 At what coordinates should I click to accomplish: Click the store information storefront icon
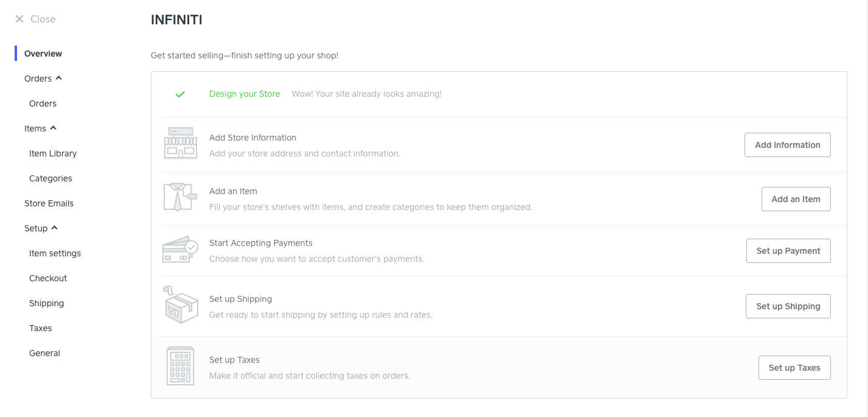click(x=180, y=144)
